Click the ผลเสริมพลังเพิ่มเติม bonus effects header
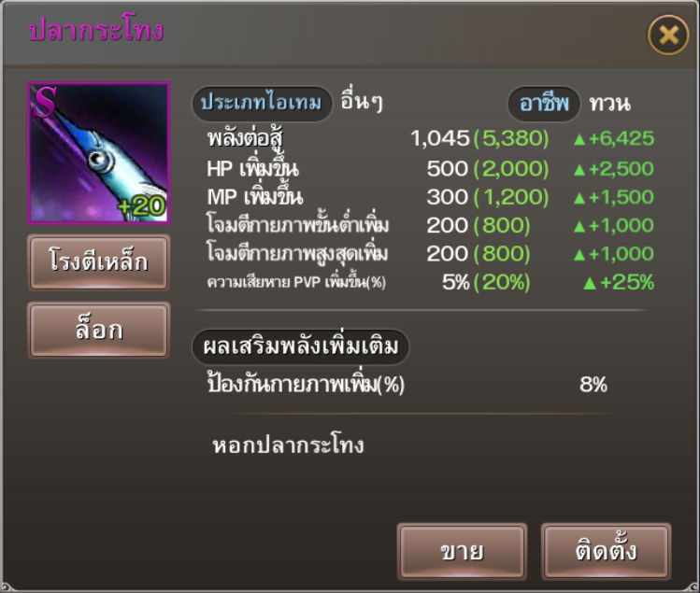The width and height of the screenshot is (700, 593). click(300, 346)
